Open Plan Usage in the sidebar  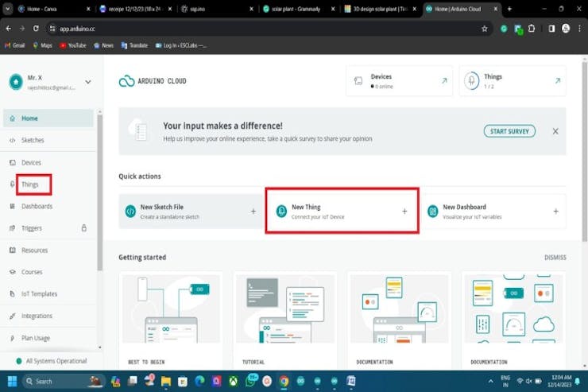[x=36, y=338]
